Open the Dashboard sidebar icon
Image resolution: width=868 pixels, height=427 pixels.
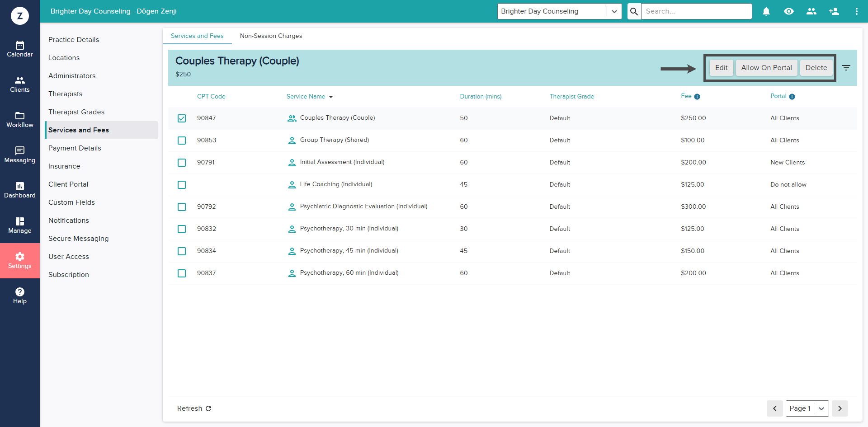(x=20, y=190)
